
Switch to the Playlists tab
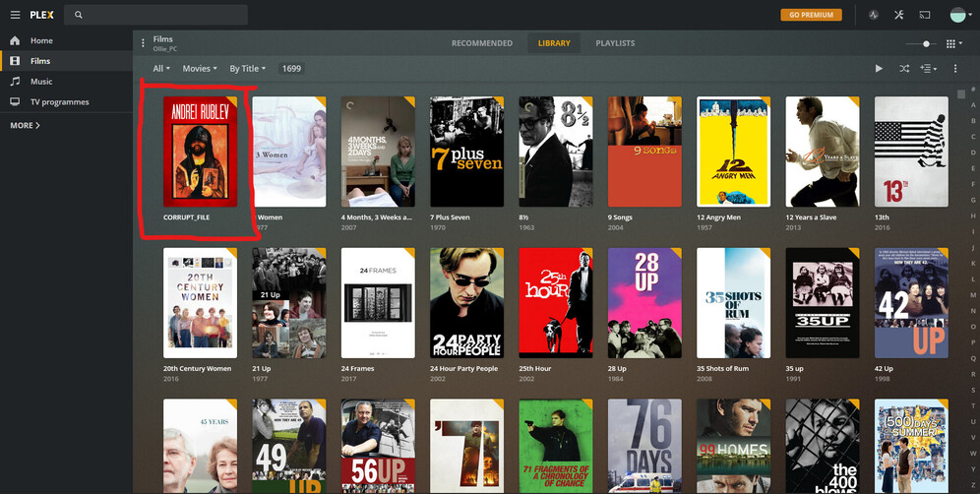click(615, 43)
